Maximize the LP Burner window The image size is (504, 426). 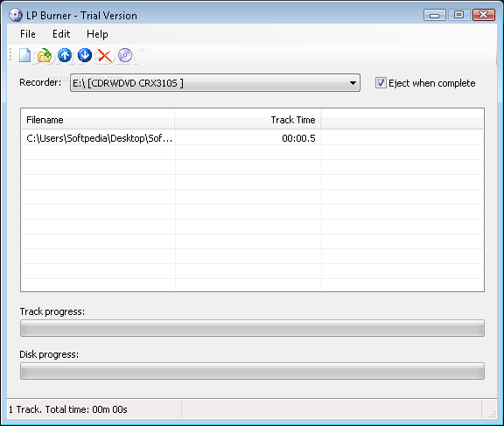click(x=458, y=15)
